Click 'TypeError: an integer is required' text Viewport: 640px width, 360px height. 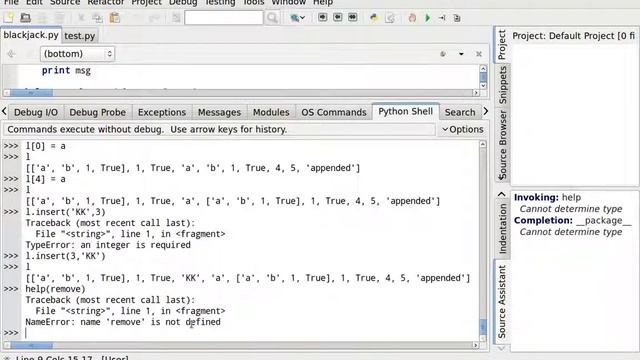(x=108, y=245)
